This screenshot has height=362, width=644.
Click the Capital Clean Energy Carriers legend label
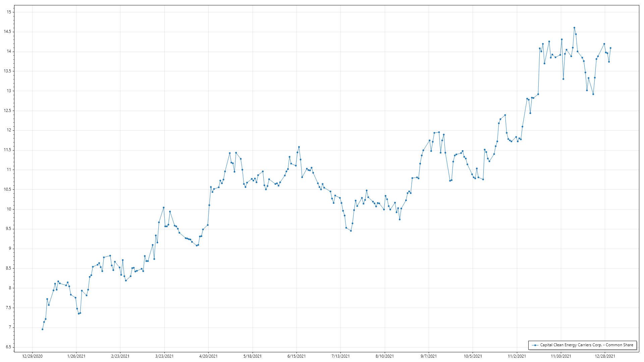pyautogui.click(x=586, y=345)
